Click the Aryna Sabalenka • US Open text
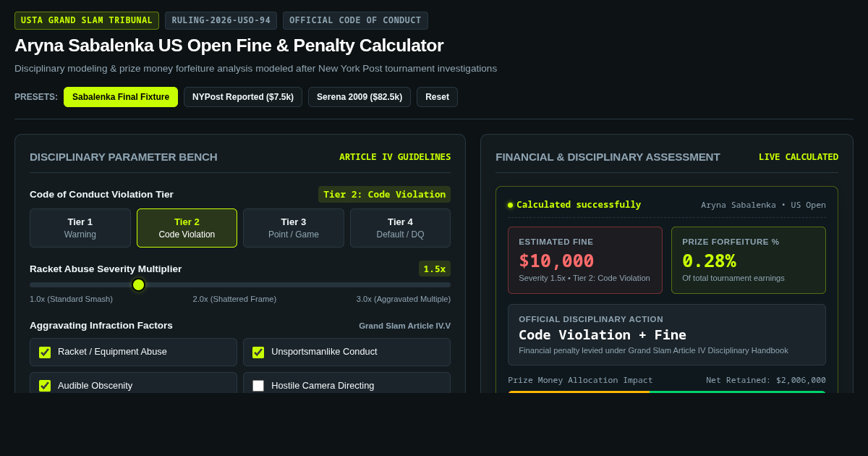The height and width of the screenshot is (456, 868). point(763,205)
